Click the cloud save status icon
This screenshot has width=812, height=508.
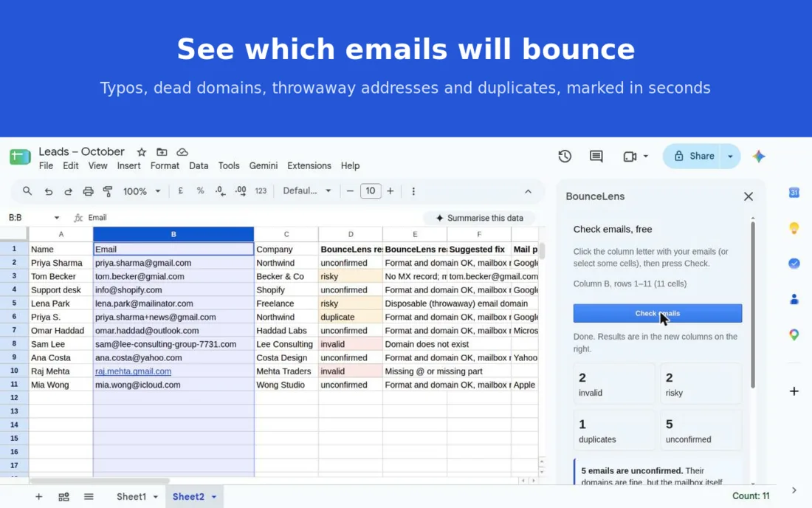[x=182, y=152]
